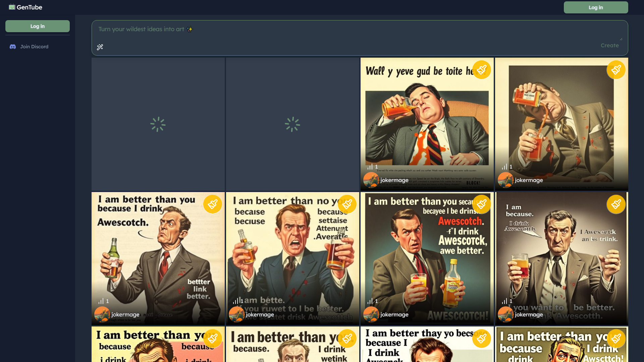
Task: Click the remix brush icon on the 'I drink Awscttch!' poster
Action: pyautogui.click(x=616, y=339)
